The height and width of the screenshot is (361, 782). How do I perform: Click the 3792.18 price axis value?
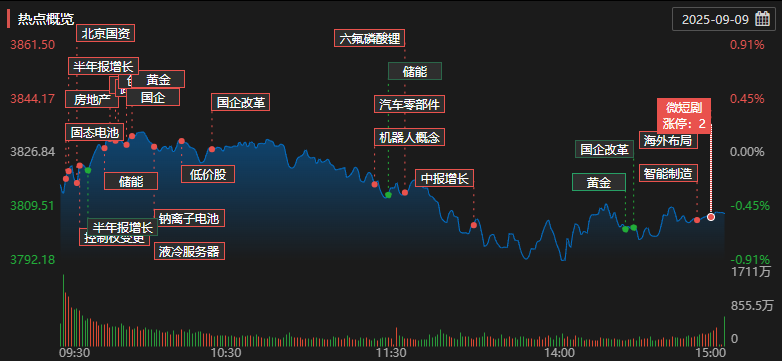pos(32,259)
